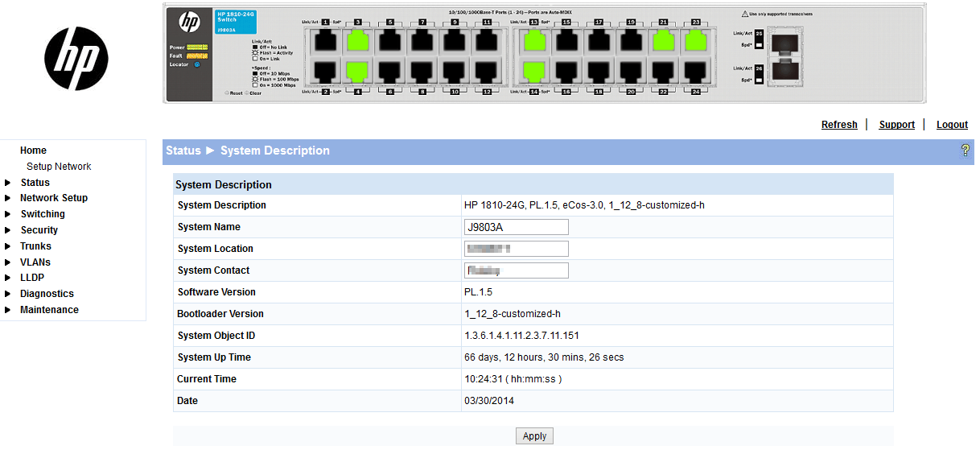980x454 pixels.
Task: Click port 6 on the switch diagram
Action: [390, 72]
